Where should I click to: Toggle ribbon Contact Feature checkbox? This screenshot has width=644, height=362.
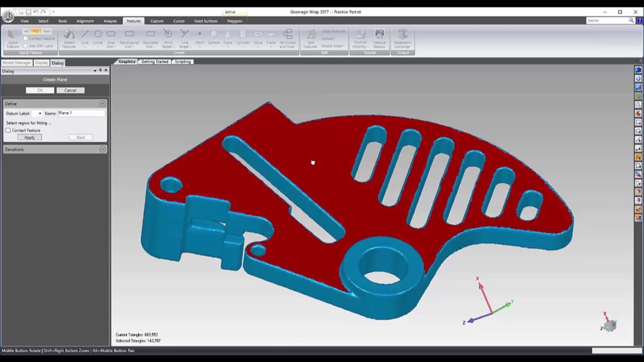coord(25,39)
